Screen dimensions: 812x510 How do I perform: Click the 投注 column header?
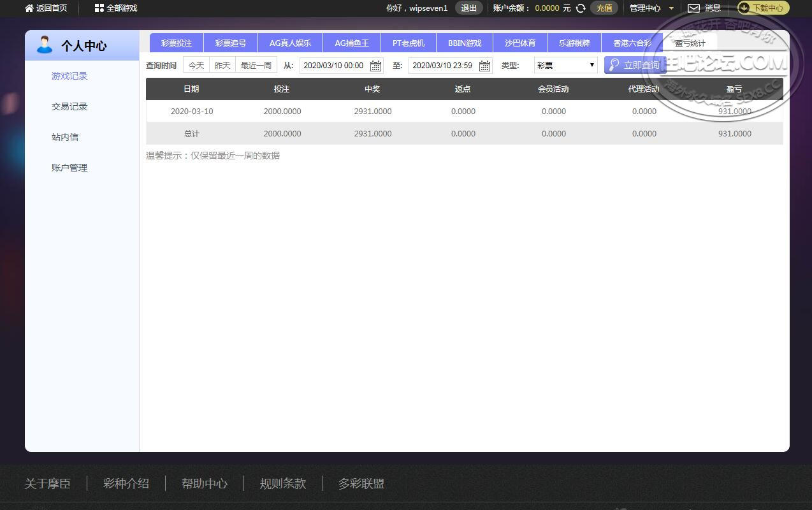(x=282, y=89)
